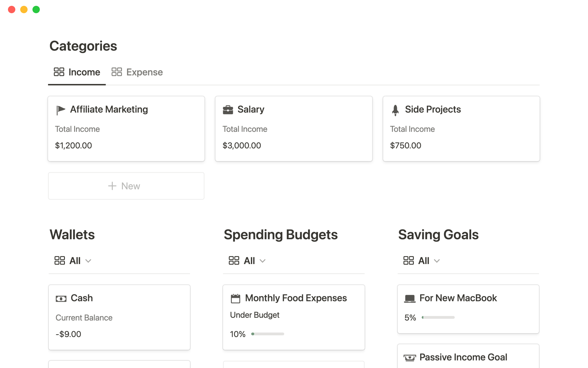Click the cash banknote icon in Wallets
The width and height of the screenshot is (588, 368).
coord(61,299)
